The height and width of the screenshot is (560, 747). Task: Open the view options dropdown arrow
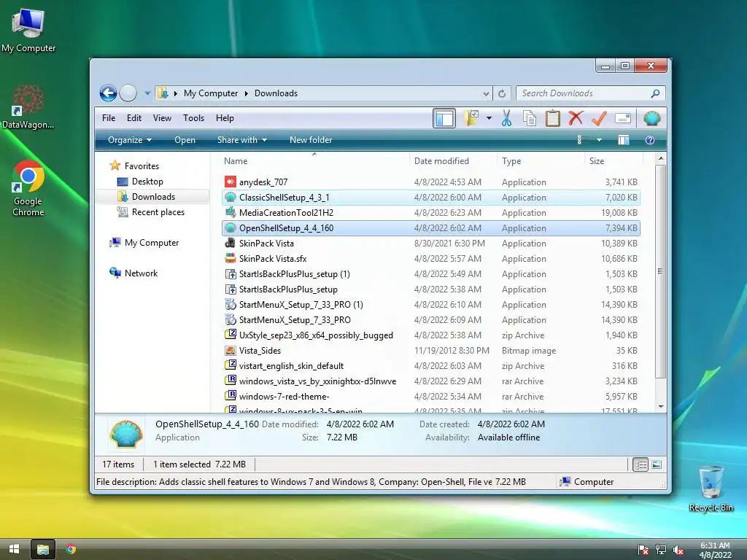tap(599, 140)
